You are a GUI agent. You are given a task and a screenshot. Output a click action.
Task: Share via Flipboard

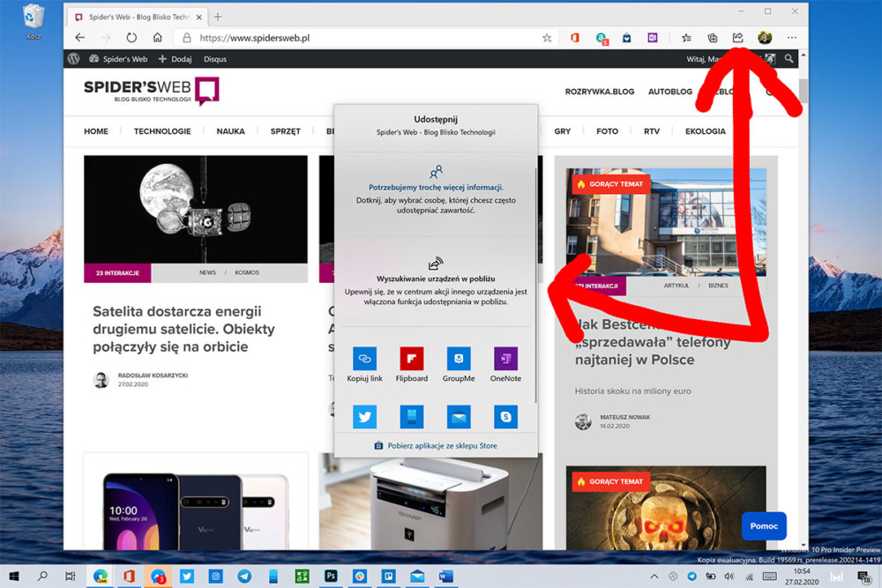[x=412, y=365]
